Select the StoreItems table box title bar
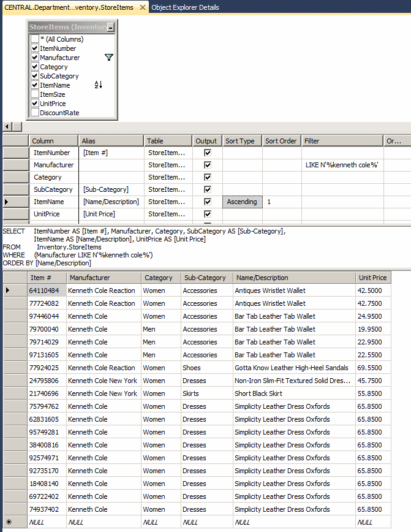This screenshot has height=532, width=411. coord(67,27)
